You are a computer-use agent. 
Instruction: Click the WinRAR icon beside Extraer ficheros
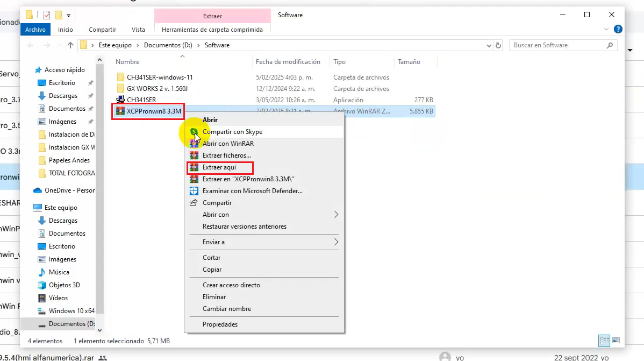(194, 155)
